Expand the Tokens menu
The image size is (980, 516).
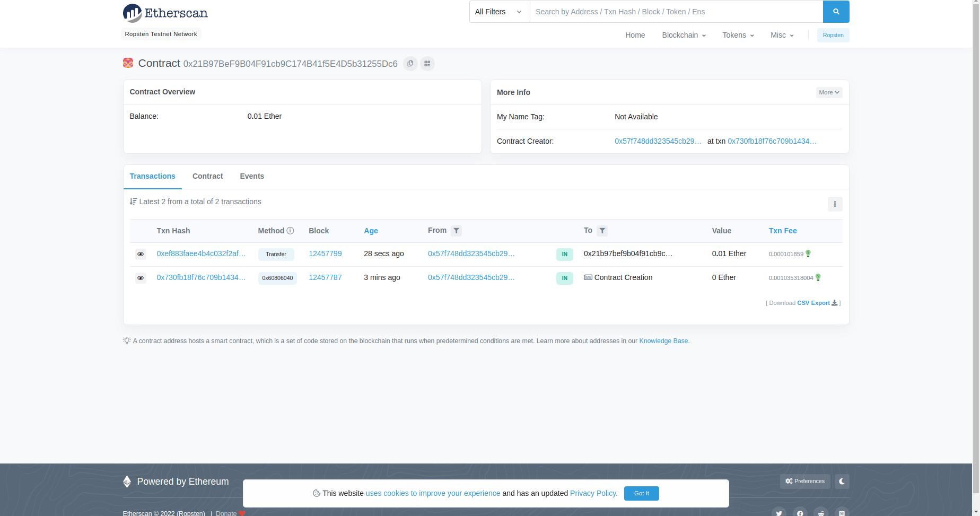pos(738,35)
